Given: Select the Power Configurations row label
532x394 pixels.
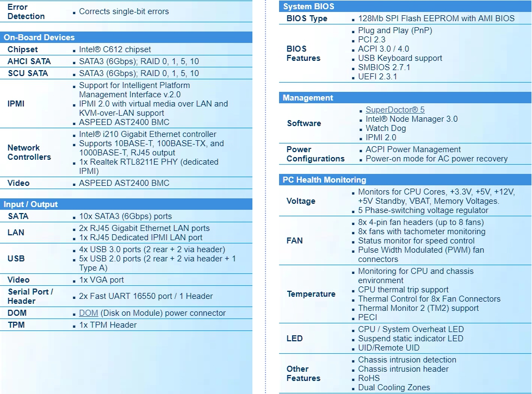Looking at the screenshot, I should pos(316,154).
